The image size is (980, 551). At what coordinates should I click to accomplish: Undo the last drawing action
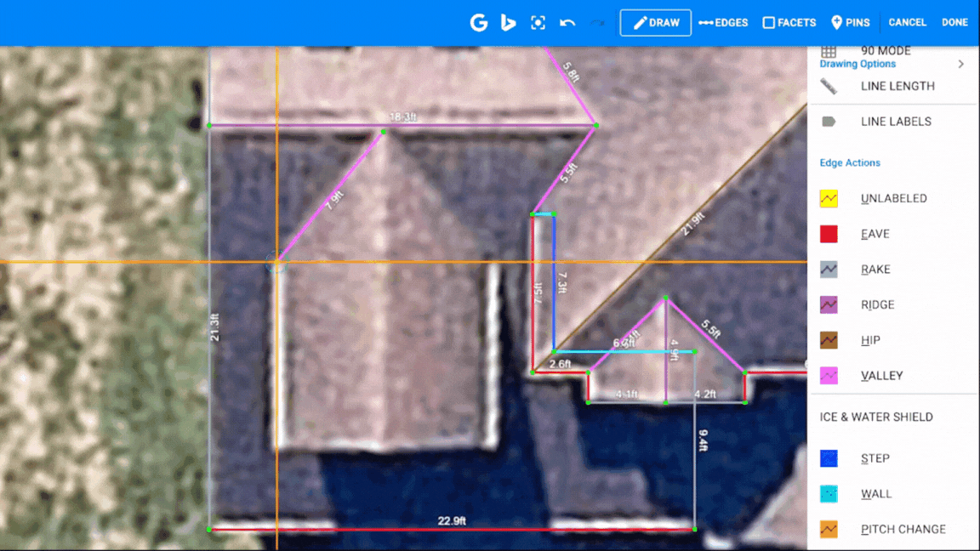567,23
